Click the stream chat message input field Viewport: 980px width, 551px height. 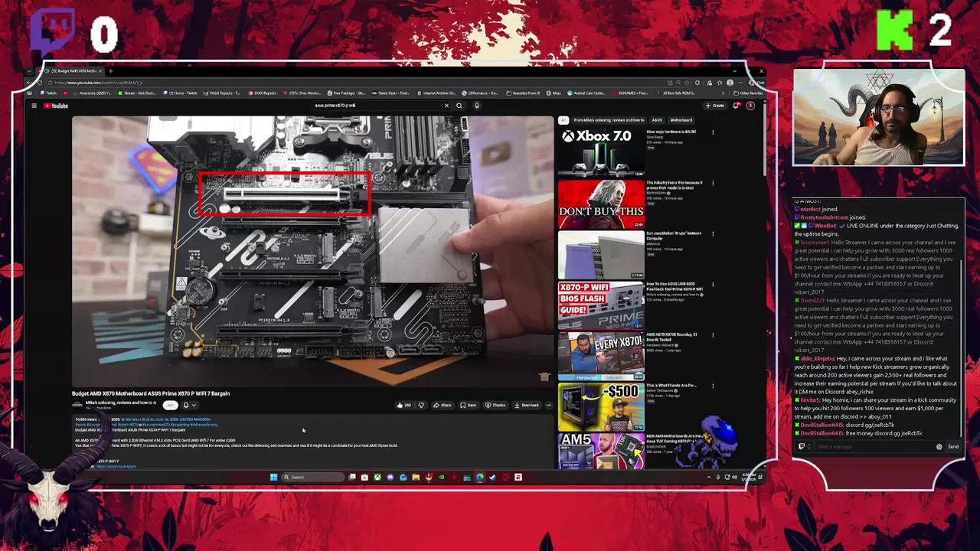(874, 446)
